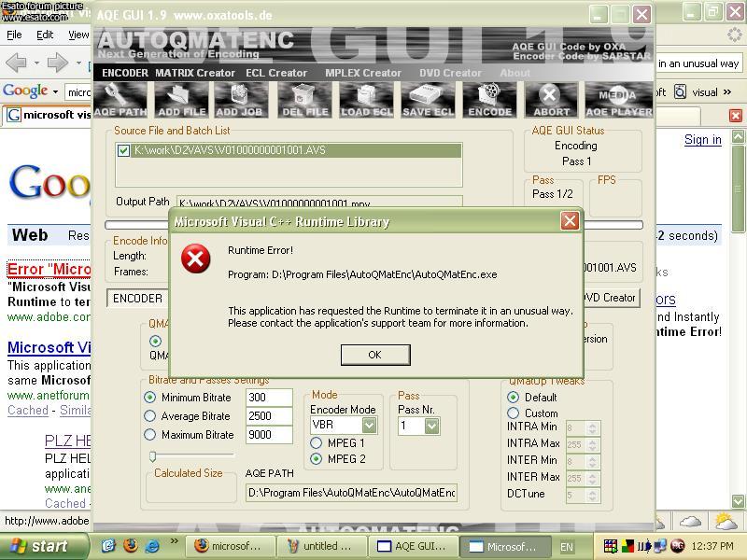Click the browser Back arrow button
The height and width of the screenshot is (560, 747).
point(16,63)
